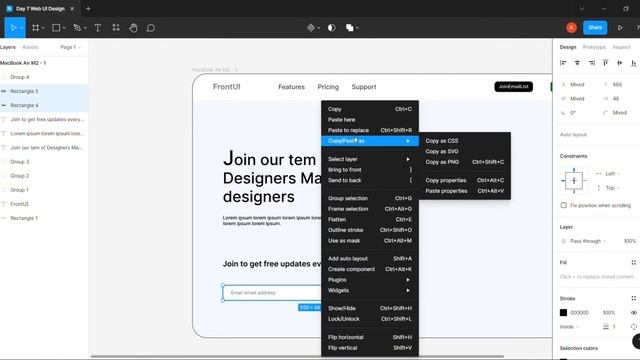Select Rectangle 1 layer

click(44, 218)
